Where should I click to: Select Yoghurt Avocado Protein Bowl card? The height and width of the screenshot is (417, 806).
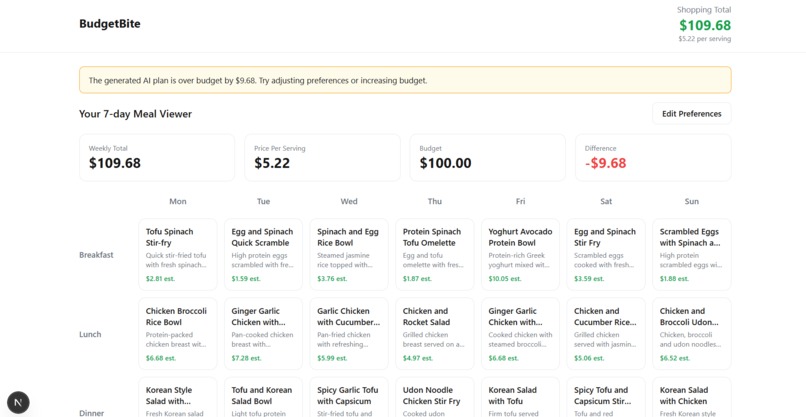click(520, 255)
